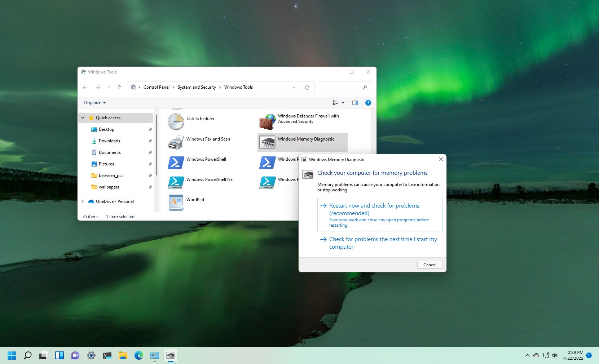The height and width of the screenshot is (364, 599).
Task: Open WordPad document icon
Action: pos(176,203)
